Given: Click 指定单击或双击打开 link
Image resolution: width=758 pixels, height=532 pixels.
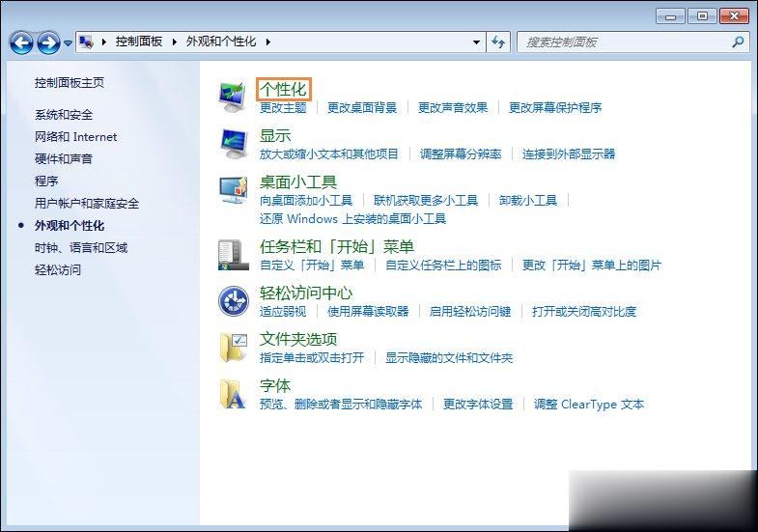Looking at the screenshot, I should coord(312,358).
